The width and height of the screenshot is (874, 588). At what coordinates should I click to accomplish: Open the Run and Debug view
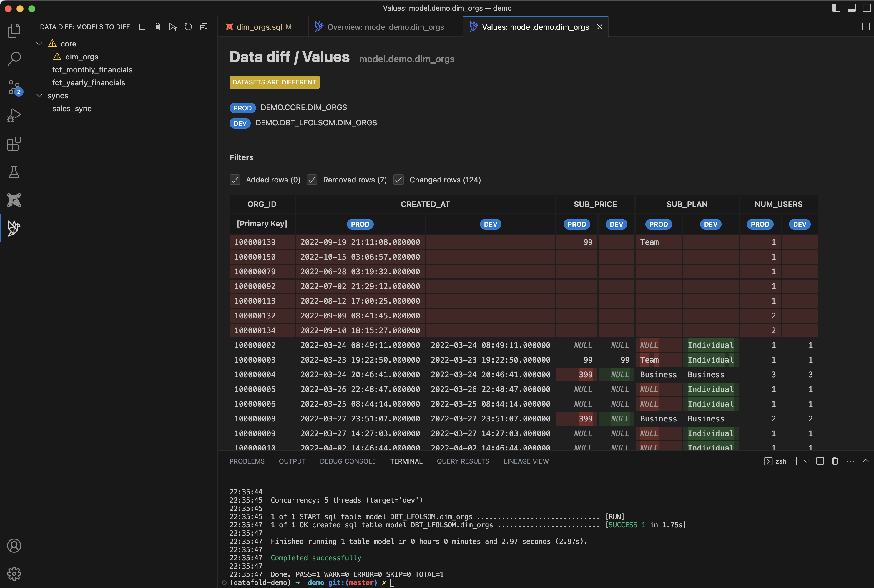click(14, 115)
